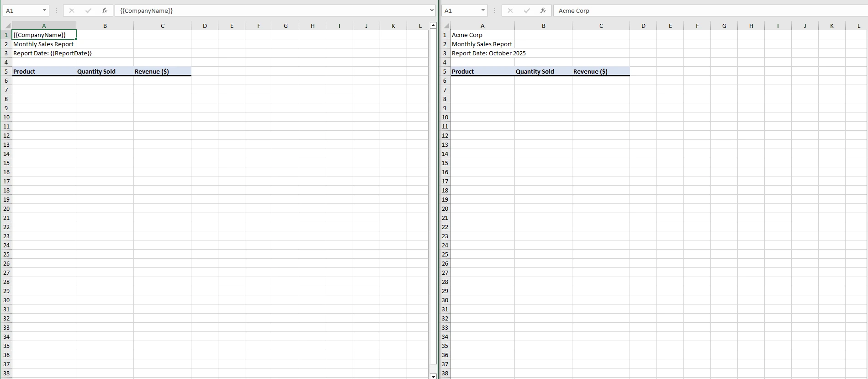Click the Select All corner triangle in left sheet
This screenshot has width=868, height=379.
7,26
